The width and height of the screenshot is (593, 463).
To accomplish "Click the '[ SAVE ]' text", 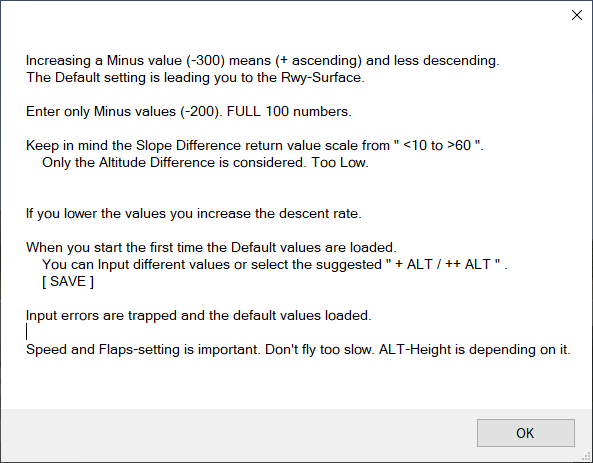I will pos(68,281).
